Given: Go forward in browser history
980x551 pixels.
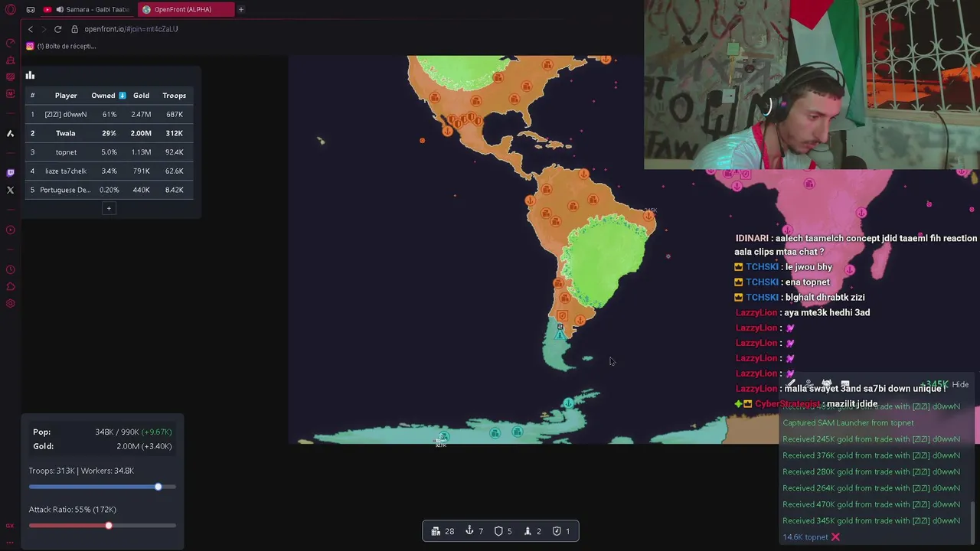Looking at the screenshot, I should coord(44,29).
